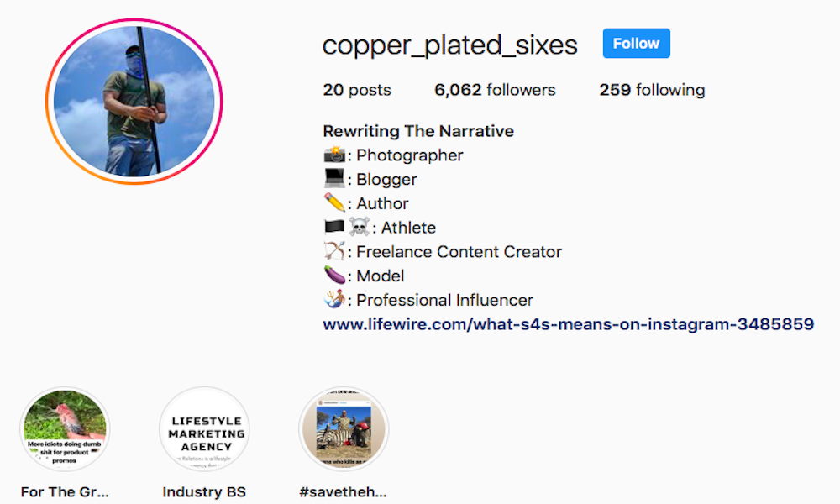Select the "Industry BS" highlight label
This screenshot has width=840, height=504.
pos(204,492)
